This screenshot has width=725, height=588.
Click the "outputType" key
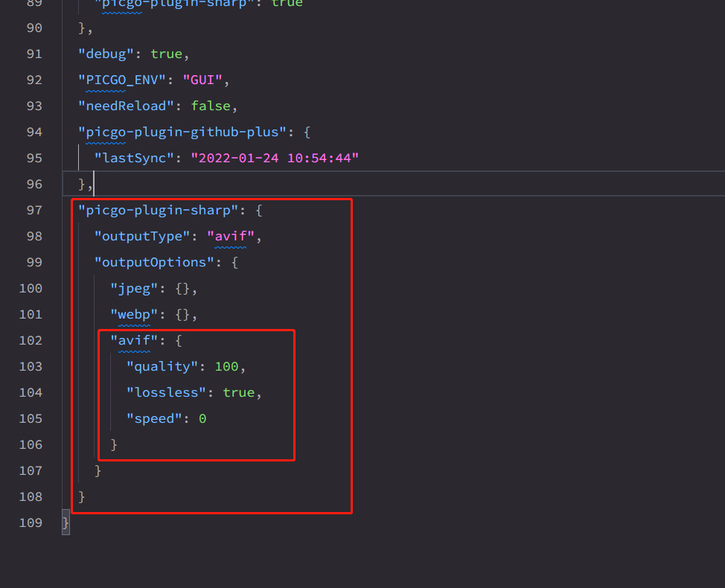click(142, 236)
